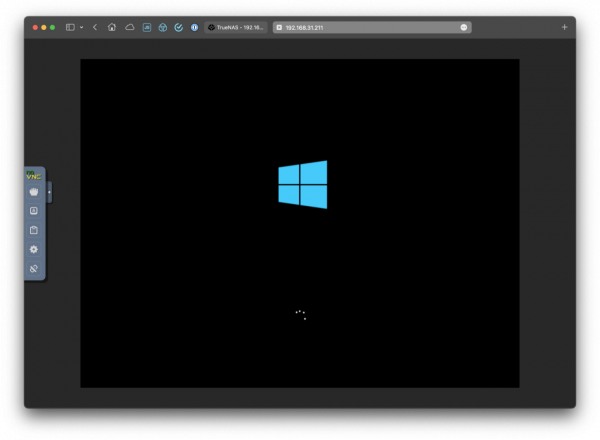Switch to the TrueNAS tab
This screenshot has width=600, height=440.
pos(236,27)
